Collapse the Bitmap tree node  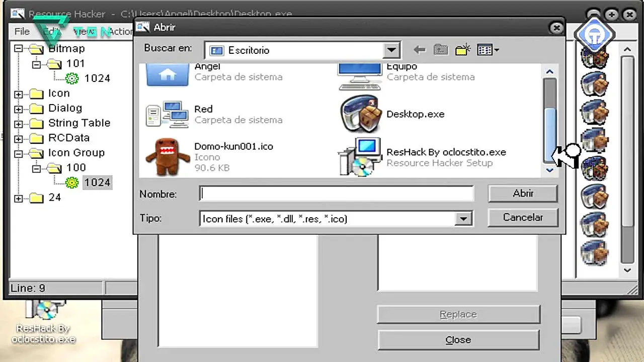coord(19,49)
